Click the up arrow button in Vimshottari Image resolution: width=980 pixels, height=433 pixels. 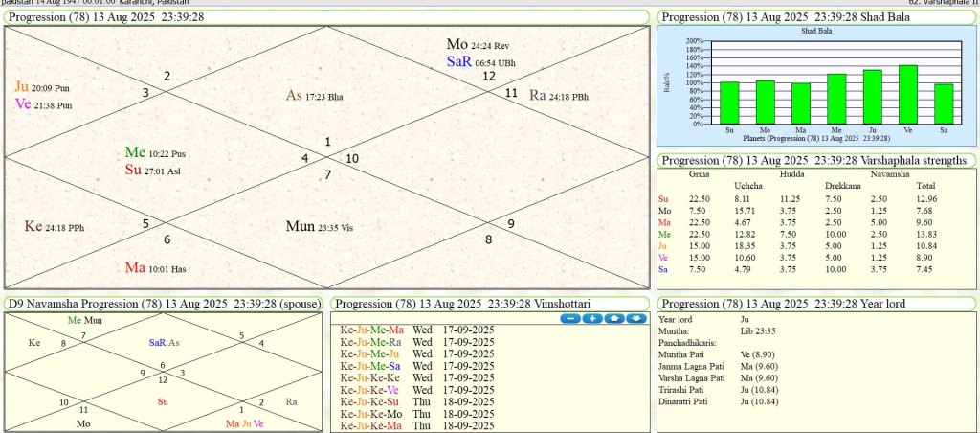pyautogui.click(x=614, y=318)
